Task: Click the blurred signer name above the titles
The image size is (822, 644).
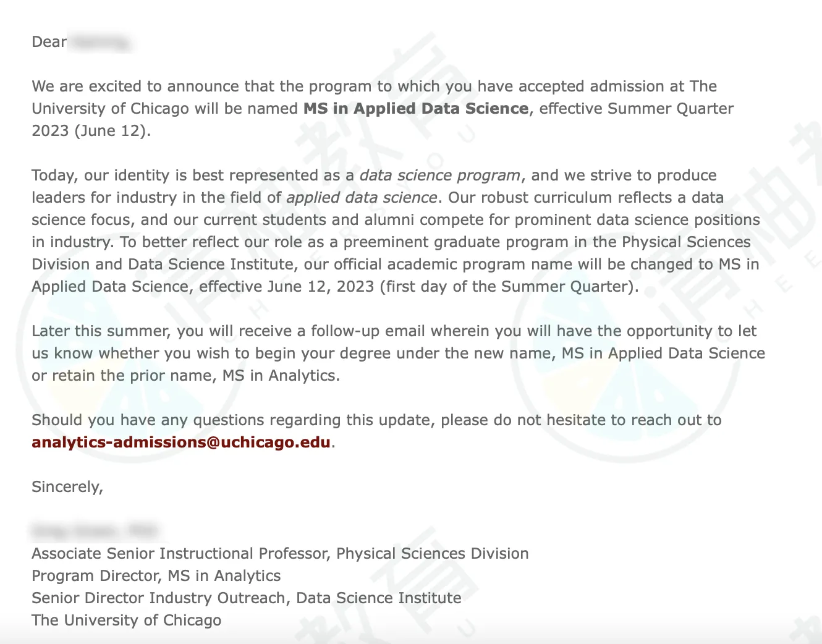Action: [95, 531]
